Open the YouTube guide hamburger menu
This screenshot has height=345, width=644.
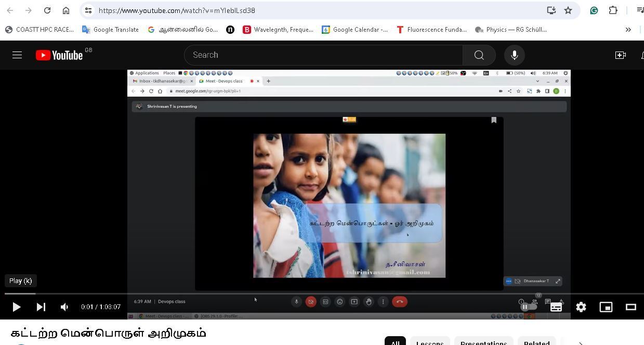(17, 55)
